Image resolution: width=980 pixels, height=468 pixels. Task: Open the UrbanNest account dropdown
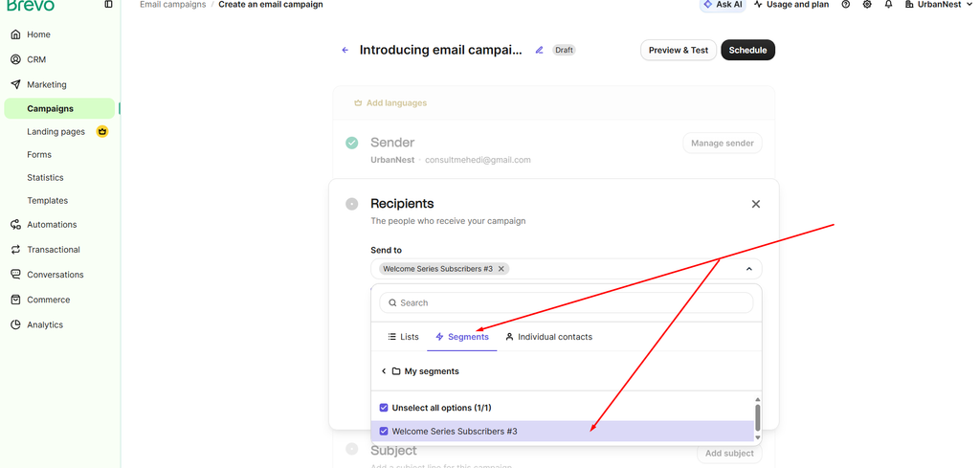point(939,5)
